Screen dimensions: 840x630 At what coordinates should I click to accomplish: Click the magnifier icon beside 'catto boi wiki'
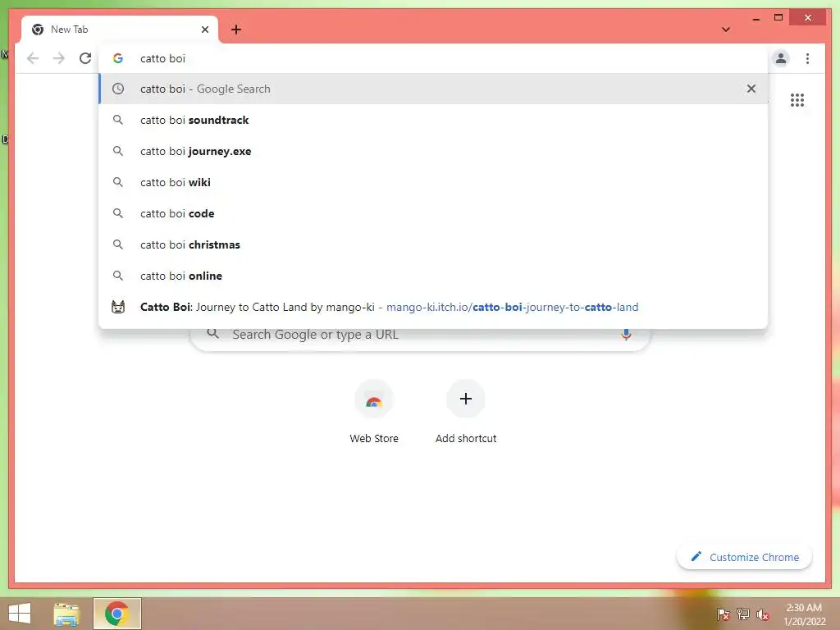118,182
